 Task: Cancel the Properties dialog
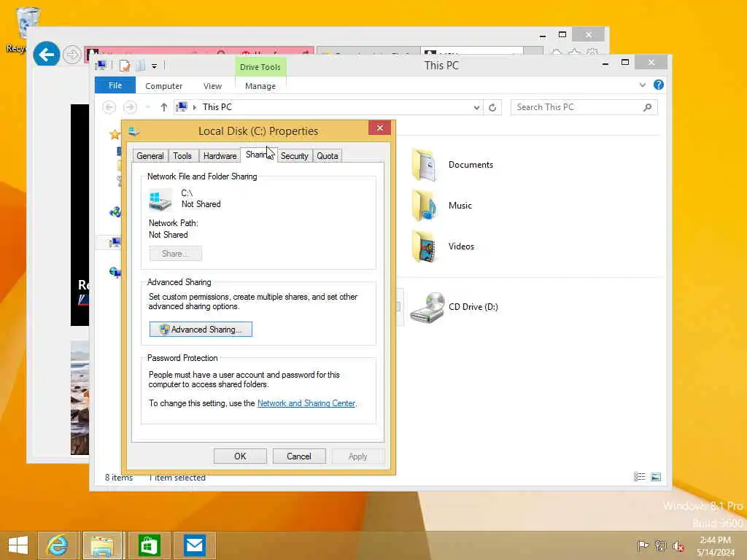298,456
